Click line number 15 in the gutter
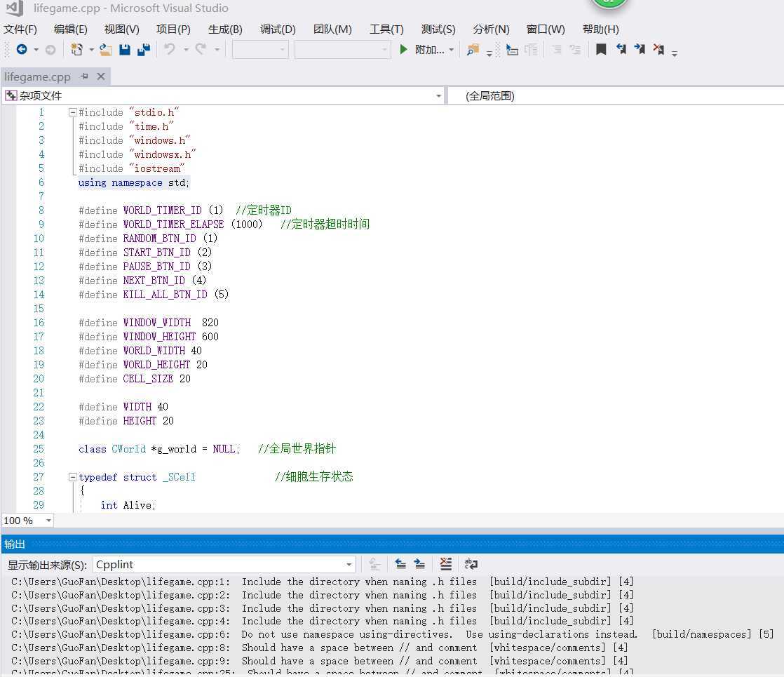Image resolution: width=784 pixels, height=677 pixels. [39, 308]
